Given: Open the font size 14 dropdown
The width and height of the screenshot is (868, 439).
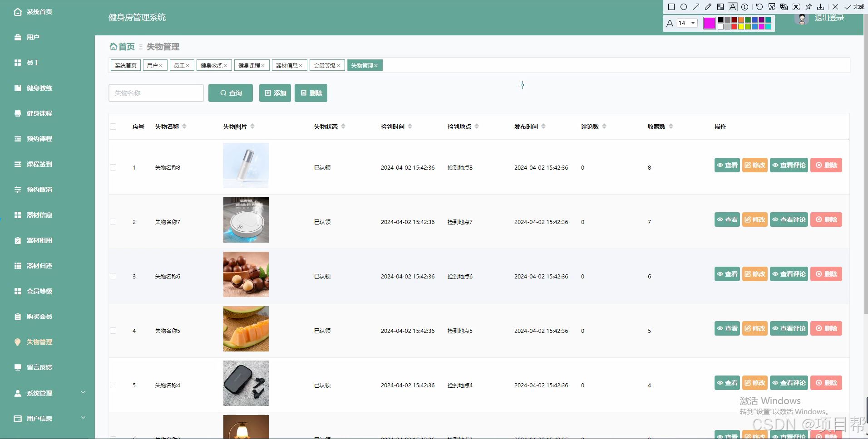Looking at the screenshot, I should [x=687, y=23].
